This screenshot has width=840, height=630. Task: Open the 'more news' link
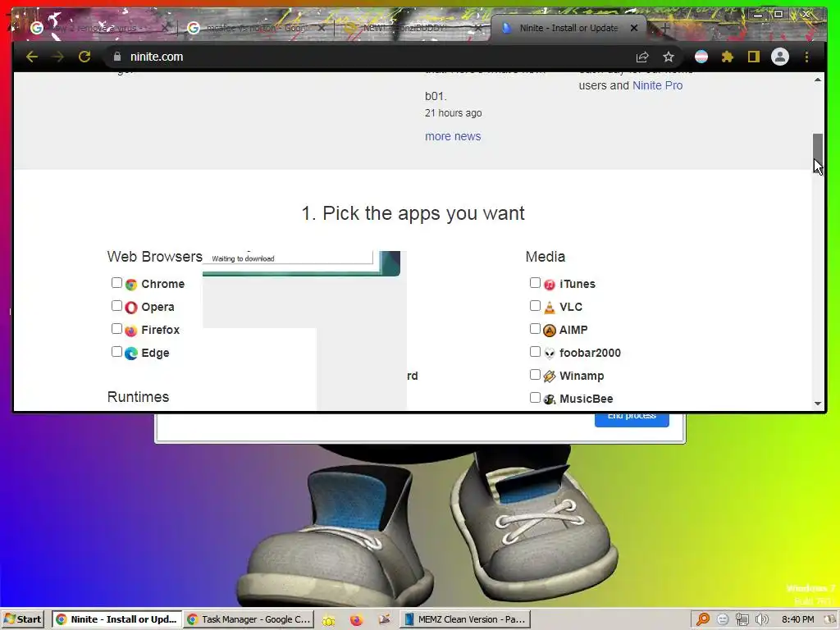[453, 137]
